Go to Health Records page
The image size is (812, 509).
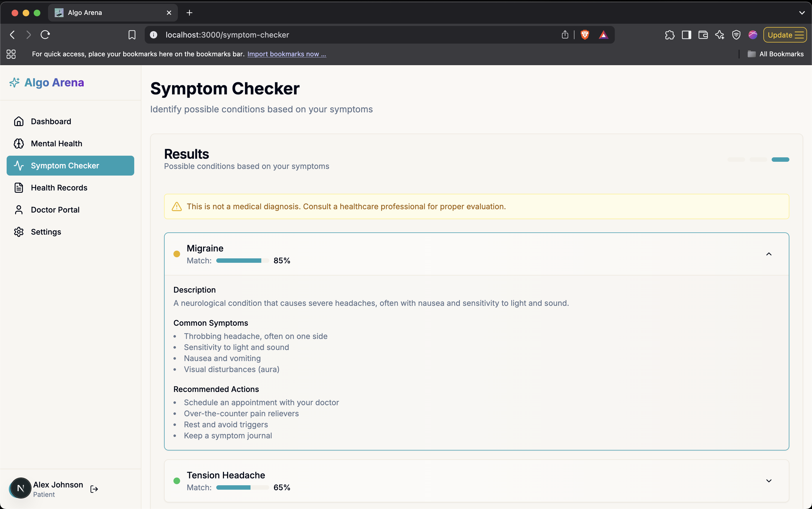click(59, 188)
